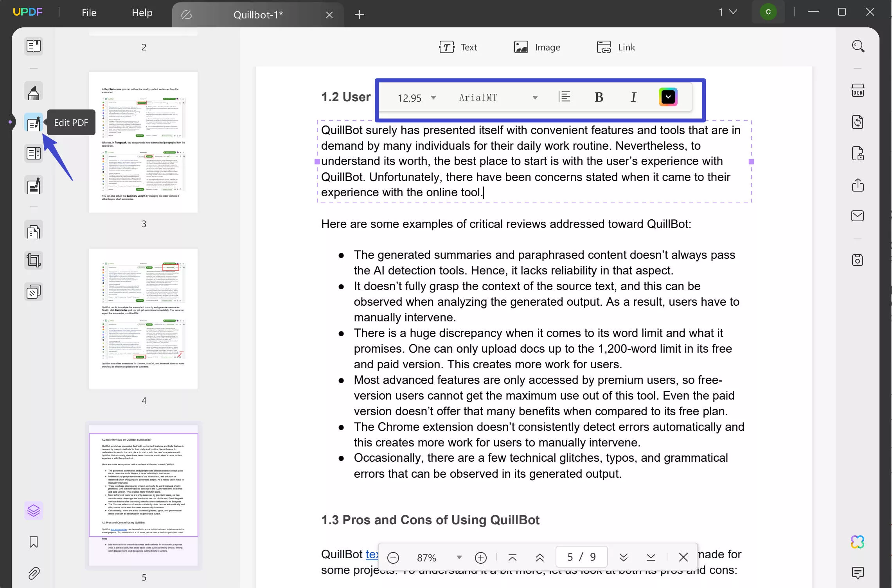The width and height of the screenshot is (892, 588).
Task: Close the page navigation bar
Action: pyautogui.click(x=683, y=557)
